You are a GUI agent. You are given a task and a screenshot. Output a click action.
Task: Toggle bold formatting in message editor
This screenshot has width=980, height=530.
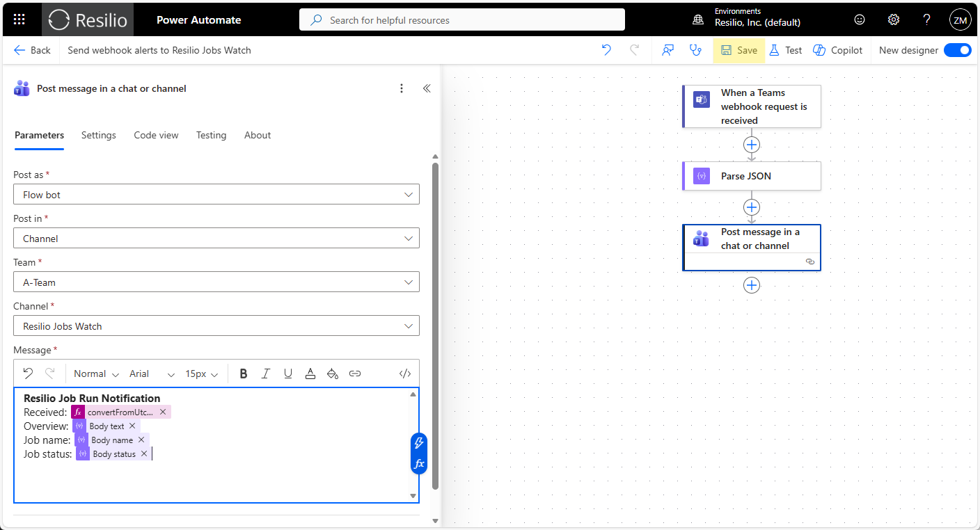pyautogui.click(x=244, y=374)
